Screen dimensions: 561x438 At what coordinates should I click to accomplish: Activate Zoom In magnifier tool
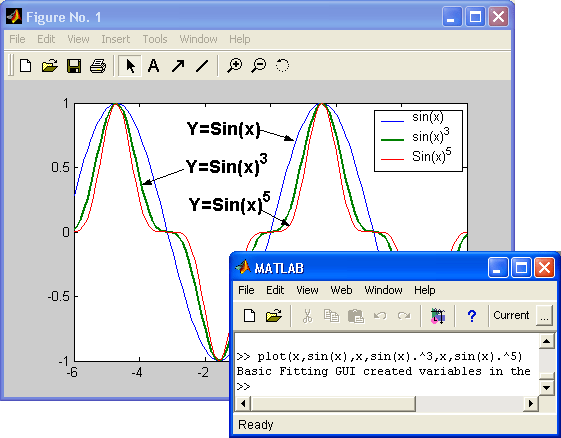pos(235,66)
